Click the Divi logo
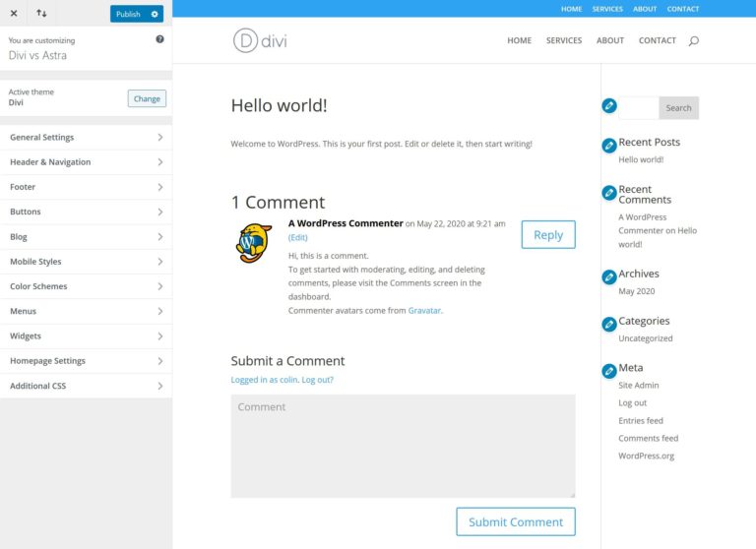Viewport: 756px width, 549px height. [260, 40]
